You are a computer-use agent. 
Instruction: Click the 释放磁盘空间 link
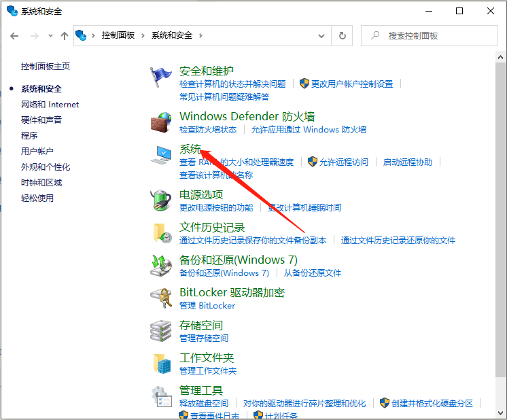pyautogui.click(x=204, y=403)
